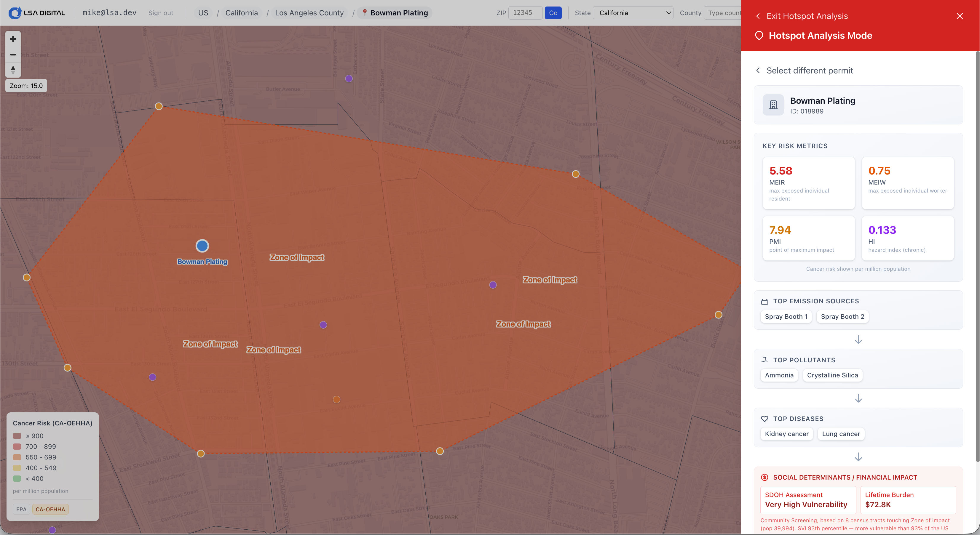The height and width of the screenshot is (535, 980).
Task: Click the orange marker near East Euclid Avenue
Action: click(x=337, y=399)
